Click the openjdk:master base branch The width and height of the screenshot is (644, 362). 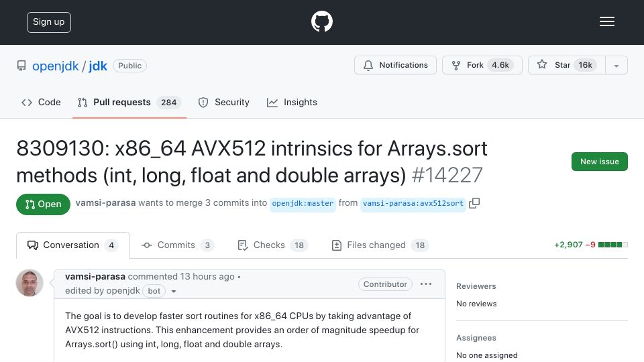click(303, 204)
